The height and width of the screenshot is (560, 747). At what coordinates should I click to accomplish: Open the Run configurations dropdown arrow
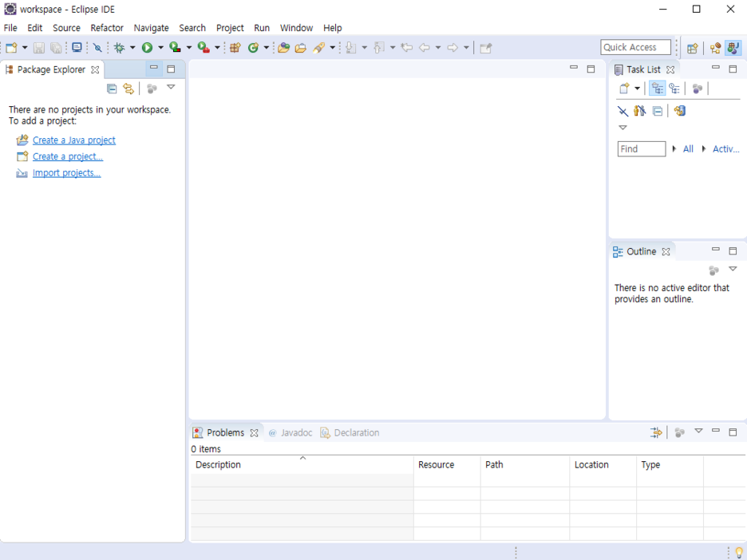(160, 48)
